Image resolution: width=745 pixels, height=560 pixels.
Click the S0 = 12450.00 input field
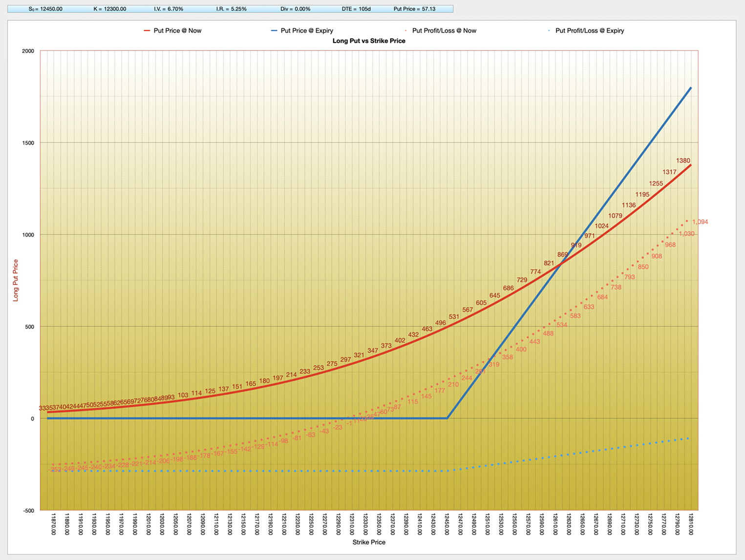pos(45,8)
